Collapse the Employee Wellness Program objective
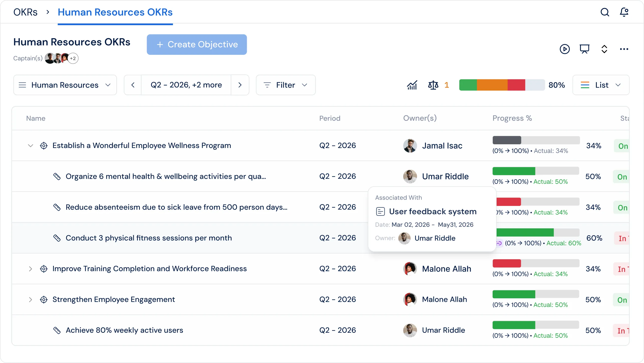Screen dimensions: 644x363 click(x=30, y=146)
